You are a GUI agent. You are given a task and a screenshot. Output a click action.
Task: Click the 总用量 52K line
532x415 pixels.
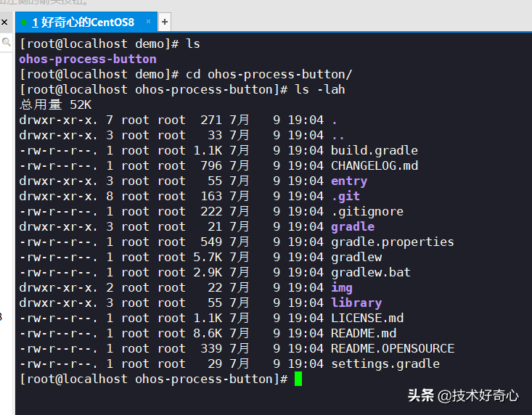55,104
